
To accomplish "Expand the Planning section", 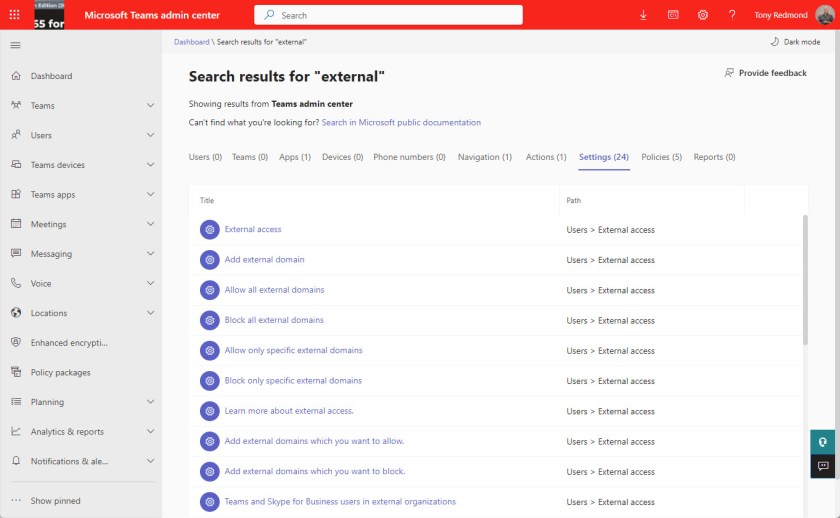I will [151, 402].
